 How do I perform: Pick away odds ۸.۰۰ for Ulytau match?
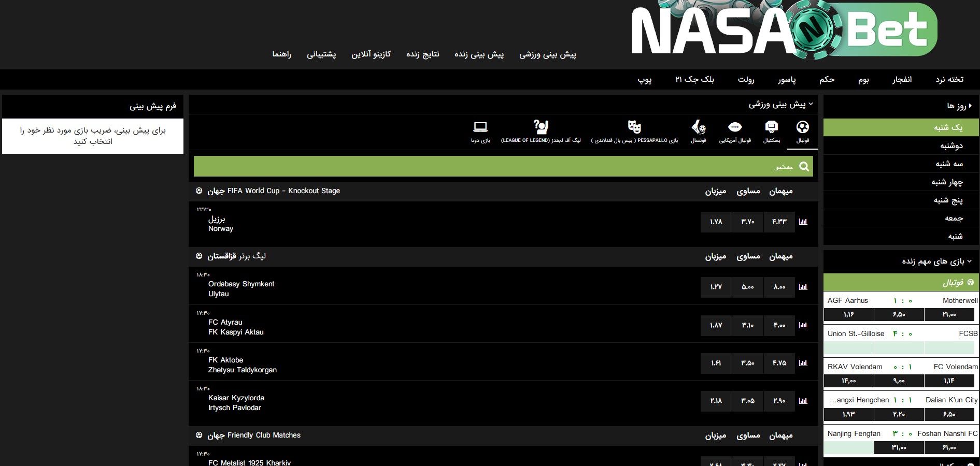(779, 287)
